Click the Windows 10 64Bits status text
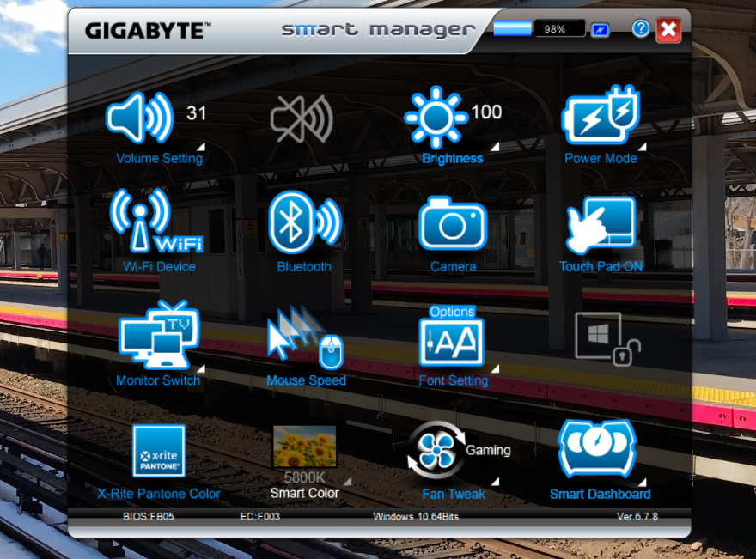This screenshot has width=756, height=559. pyautogui.click(x=416, y=517)
